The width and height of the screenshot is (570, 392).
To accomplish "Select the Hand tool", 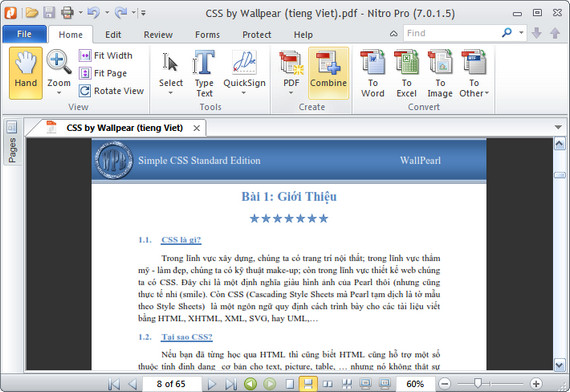I will coord(26,73).
